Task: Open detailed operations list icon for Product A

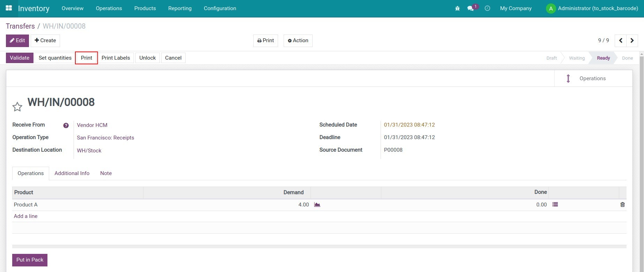Action: (555, 205)
